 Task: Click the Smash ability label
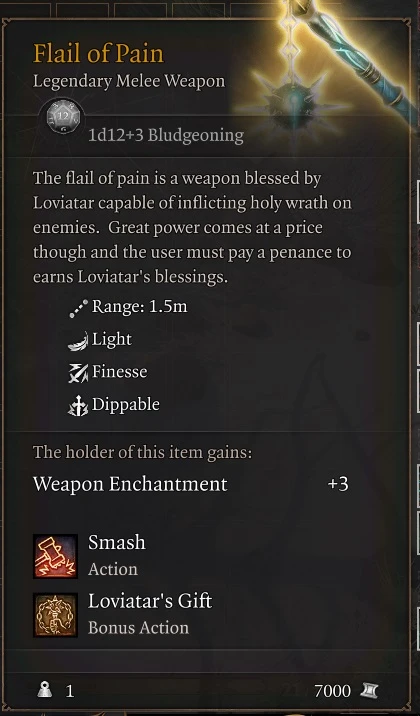click(117, 542)
